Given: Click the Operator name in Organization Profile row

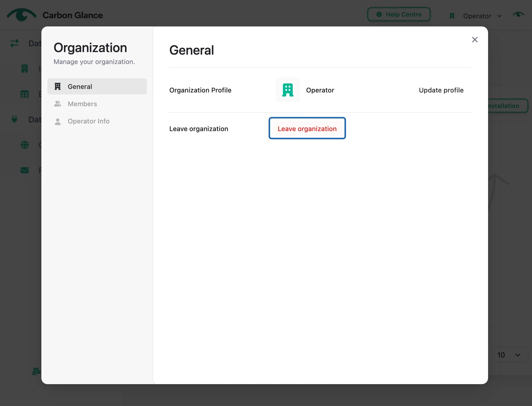Looking at the screenshot, I should pyautogui.click(x=320, y=90).
